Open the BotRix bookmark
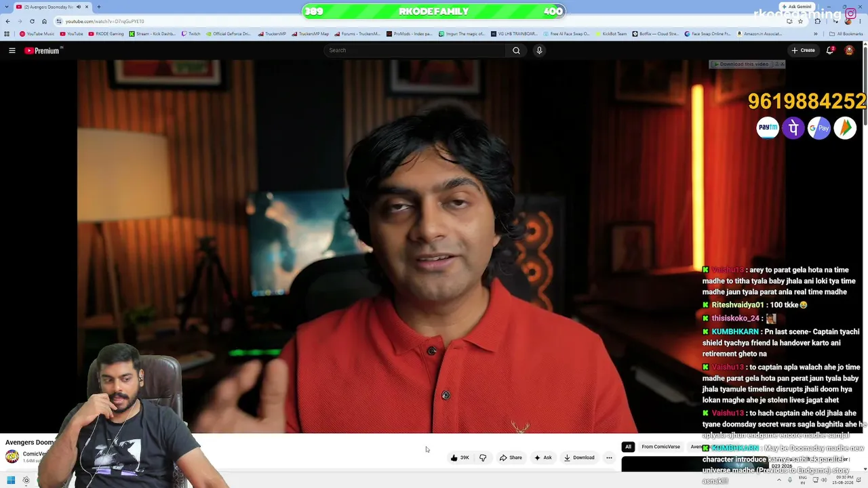 pos(655,34)
